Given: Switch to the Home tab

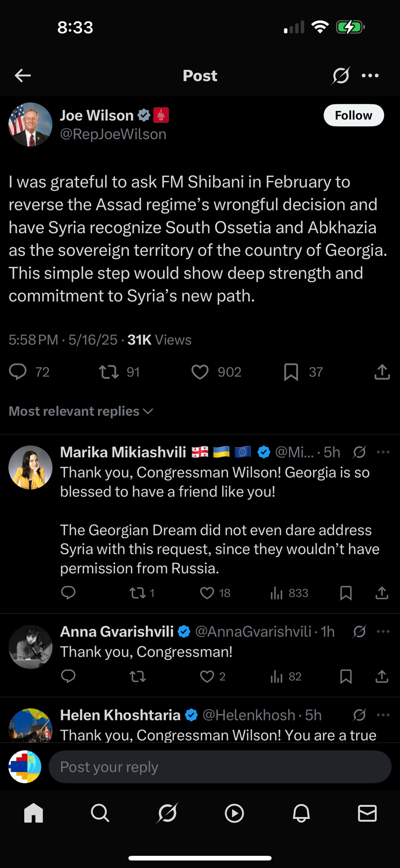Looking at the screenshot, I should pyautogui.click(x=33, y=813).
